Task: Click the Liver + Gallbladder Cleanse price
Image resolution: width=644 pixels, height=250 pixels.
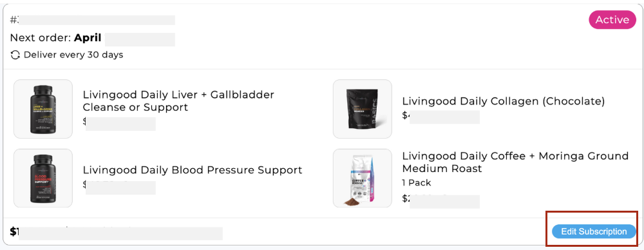Action: click(x=119, y=123)
